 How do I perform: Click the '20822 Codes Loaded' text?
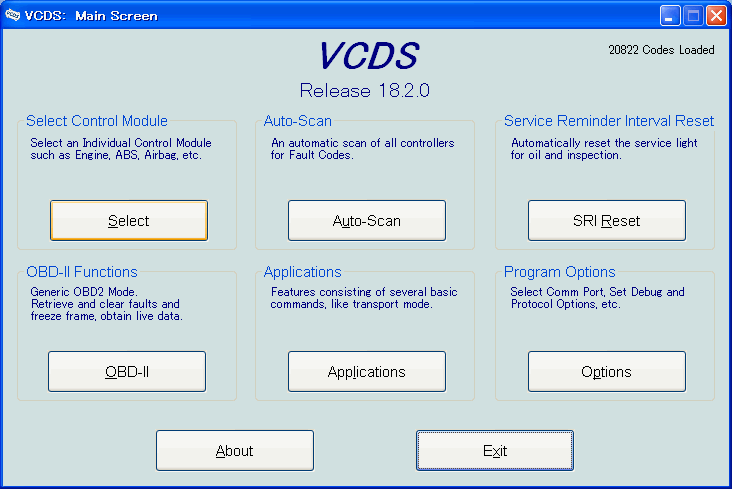pos(661,50)
